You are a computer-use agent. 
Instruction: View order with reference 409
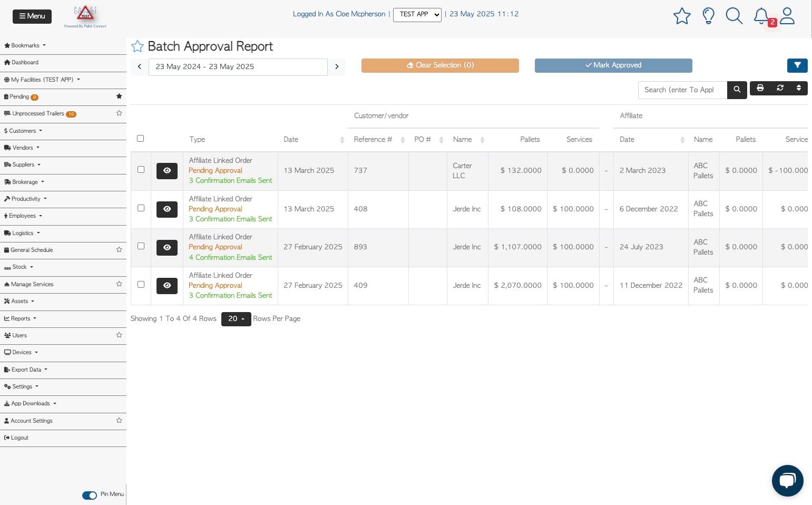point(167,286)
